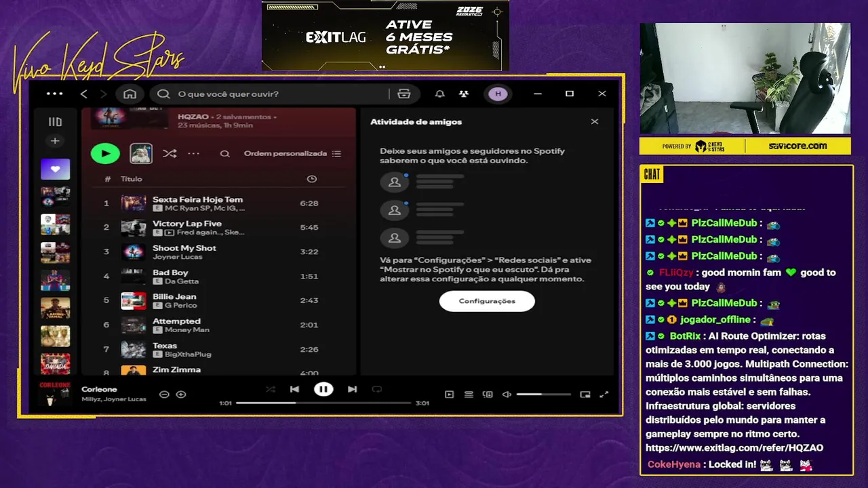The width and height of the screenshot is (868, 488).
Task: Open the 'H' profile avatar menu
Action: pyautogui.click(x=498, y=94)
